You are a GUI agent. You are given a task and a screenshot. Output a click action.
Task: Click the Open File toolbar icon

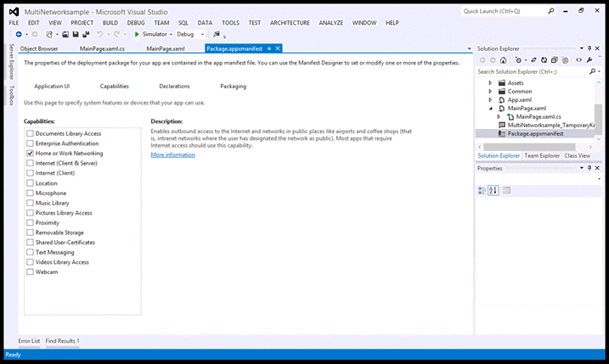[x=65, y=35]
